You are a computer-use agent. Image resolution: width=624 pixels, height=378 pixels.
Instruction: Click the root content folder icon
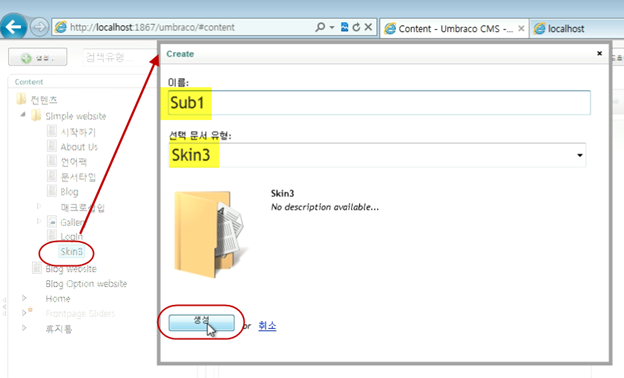(x=21, y=99)
